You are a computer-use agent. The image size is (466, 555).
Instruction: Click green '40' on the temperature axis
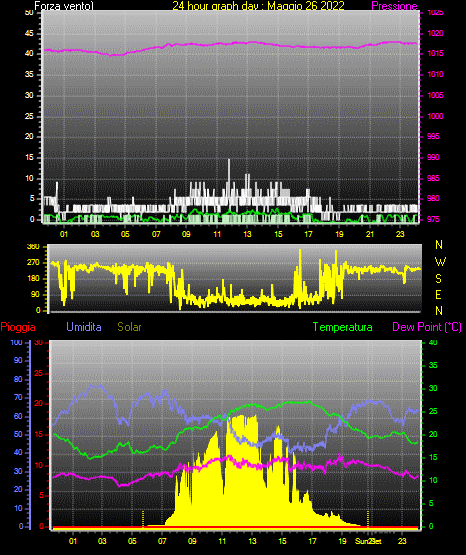pyautogui.click(x=433, y=342)
